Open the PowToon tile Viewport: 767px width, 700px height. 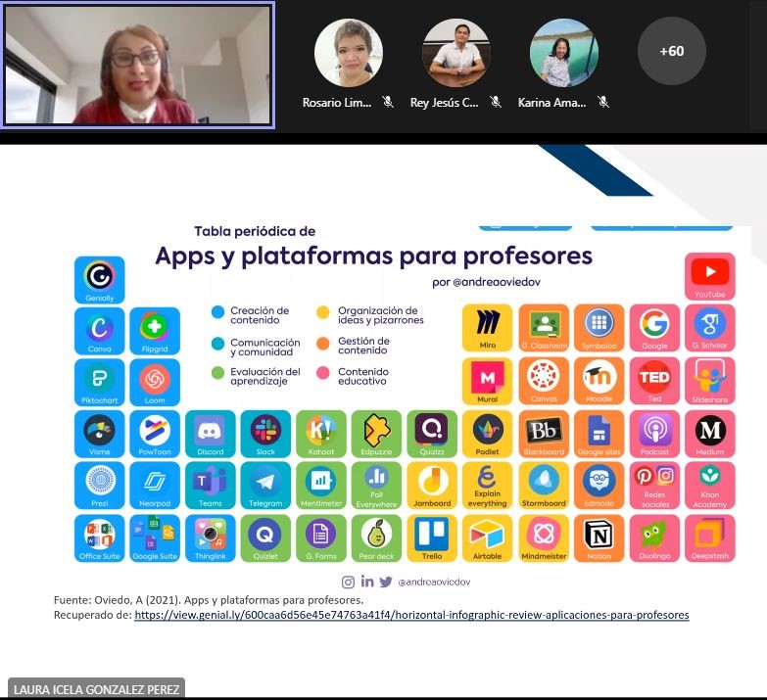(155, 434)
